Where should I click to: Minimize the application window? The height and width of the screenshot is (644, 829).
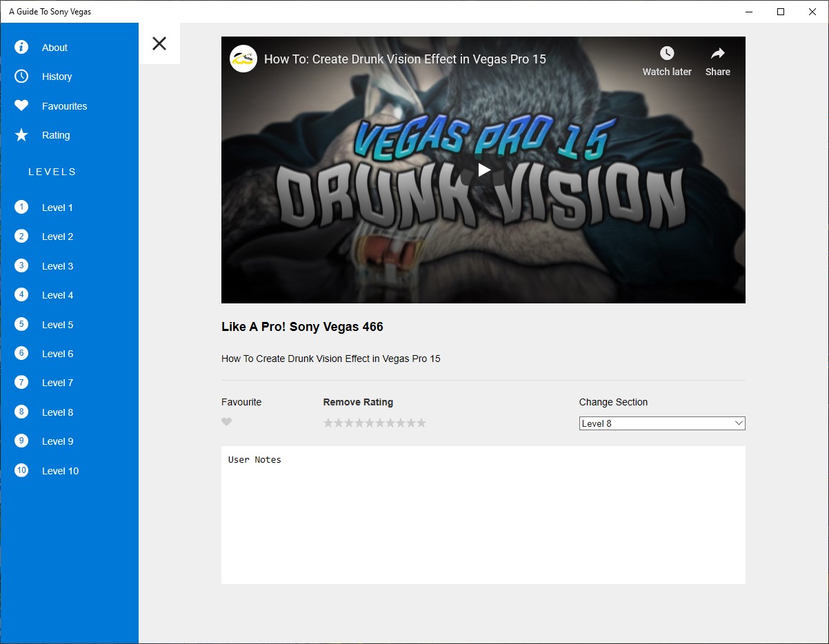749,12
